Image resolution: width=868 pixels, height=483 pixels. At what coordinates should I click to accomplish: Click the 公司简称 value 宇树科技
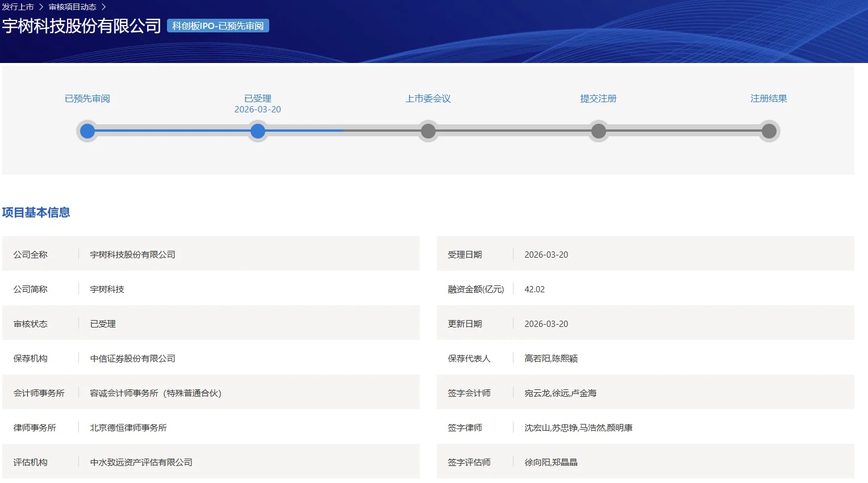click(107, 289)
